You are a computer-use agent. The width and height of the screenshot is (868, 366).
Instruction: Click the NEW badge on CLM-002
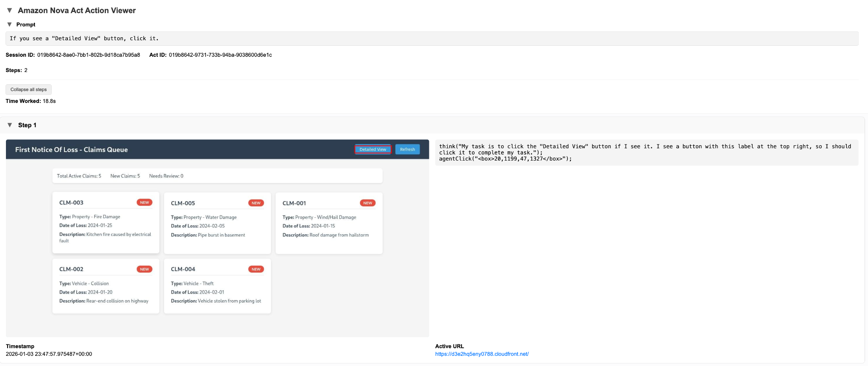click(x=145, y=269)
